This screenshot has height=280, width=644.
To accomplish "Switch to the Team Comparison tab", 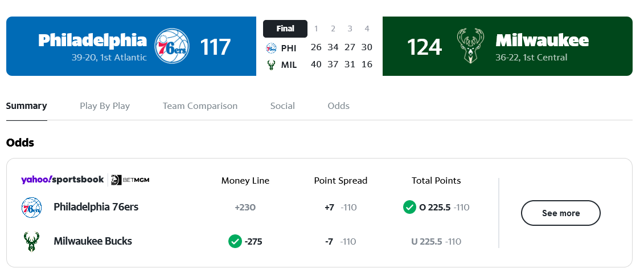I will tap(200, 106).
